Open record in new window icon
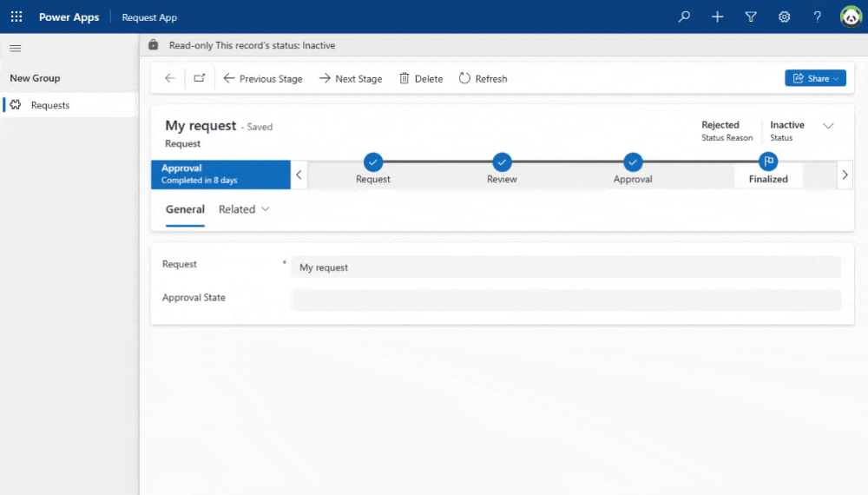The image size is (868, 495). [200, 78]
